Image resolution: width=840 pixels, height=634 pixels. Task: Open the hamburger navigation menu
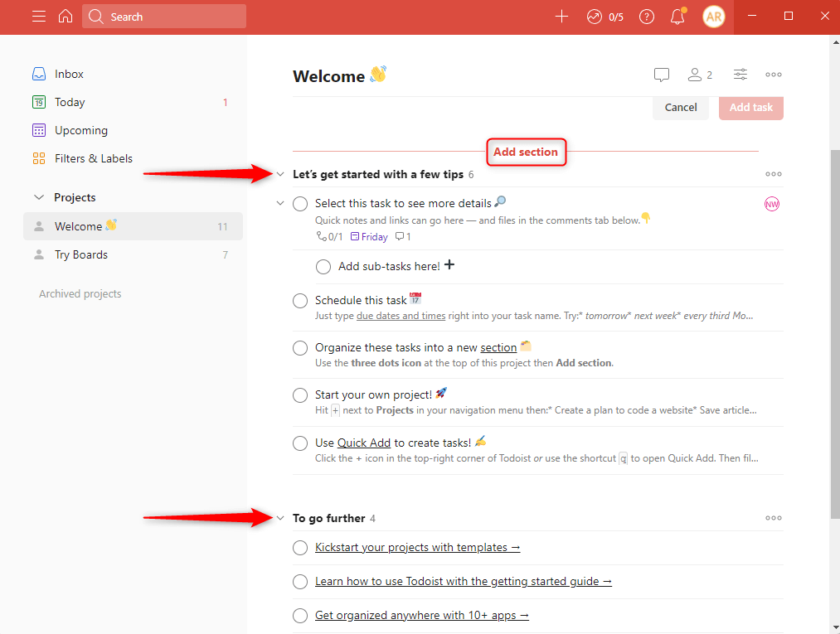39,17
